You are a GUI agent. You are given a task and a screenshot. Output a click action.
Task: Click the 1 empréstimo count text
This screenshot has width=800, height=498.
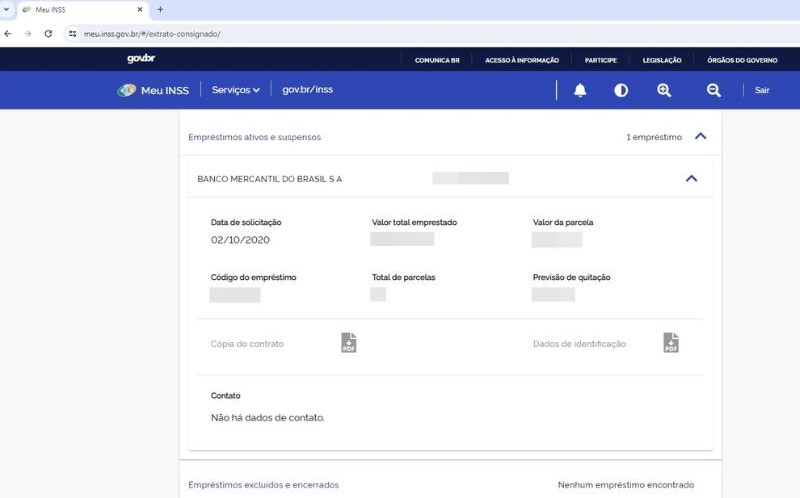click(654, 137)
